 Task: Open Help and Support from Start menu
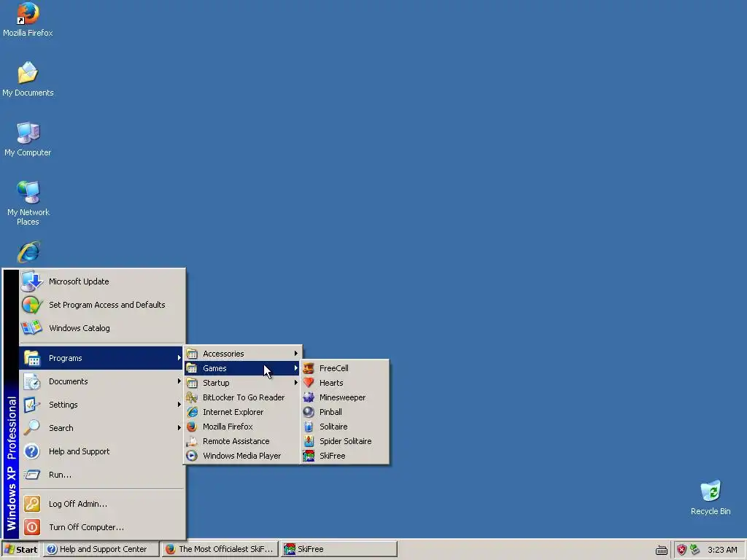[101, 451]
